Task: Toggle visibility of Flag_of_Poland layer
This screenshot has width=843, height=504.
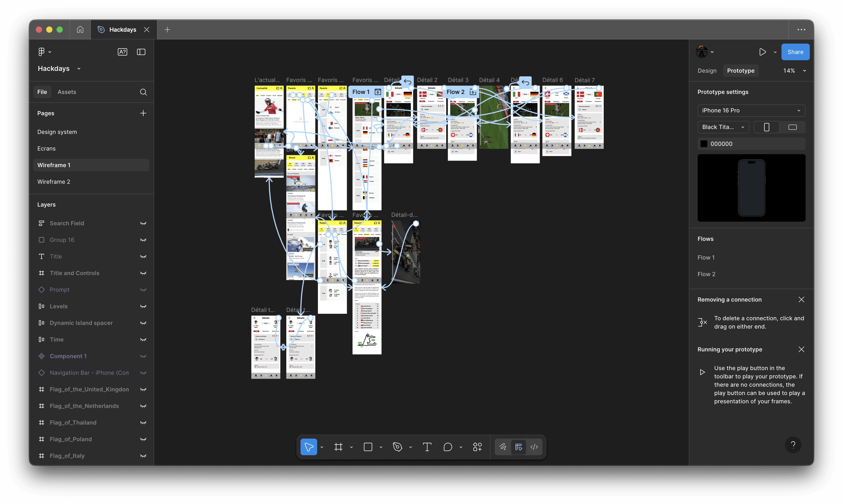Action: 143,439
